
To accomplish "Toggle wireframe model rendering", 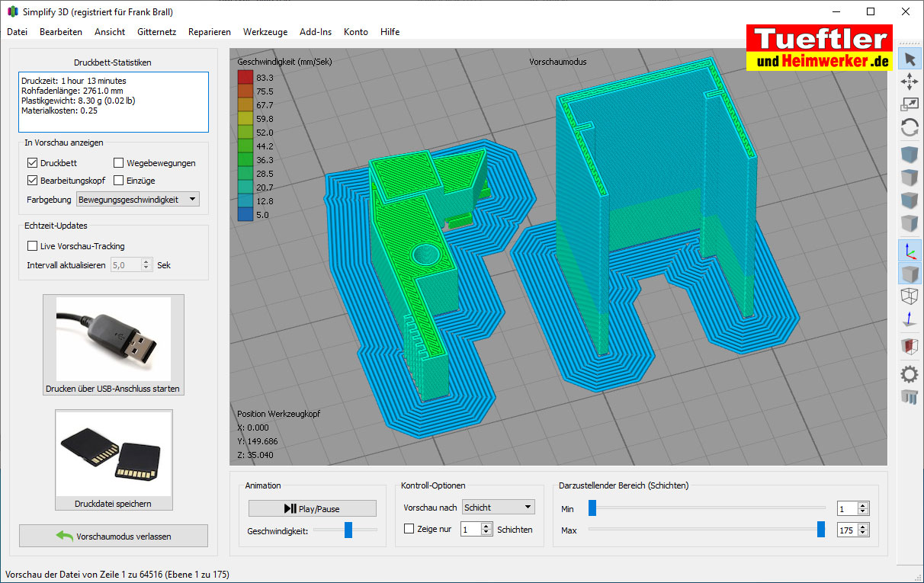I will pos(910,296).
